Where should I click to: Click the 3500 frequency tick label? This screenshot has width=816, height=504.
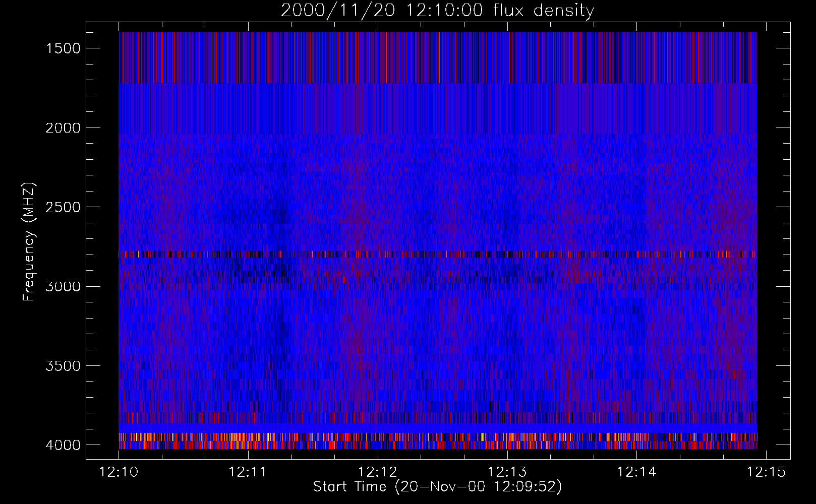coord(63,366)
